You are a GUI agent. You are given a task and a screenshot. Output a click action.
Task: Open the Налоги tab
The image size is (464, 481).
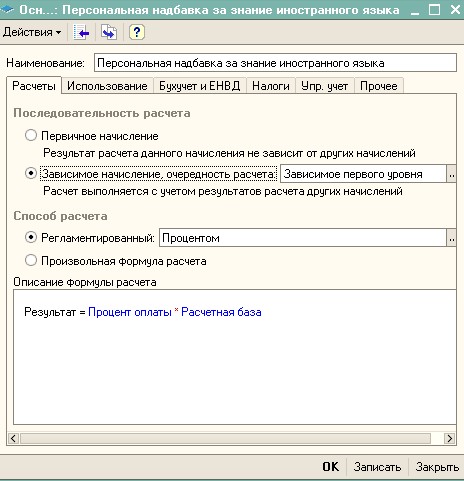pos(271,86)
